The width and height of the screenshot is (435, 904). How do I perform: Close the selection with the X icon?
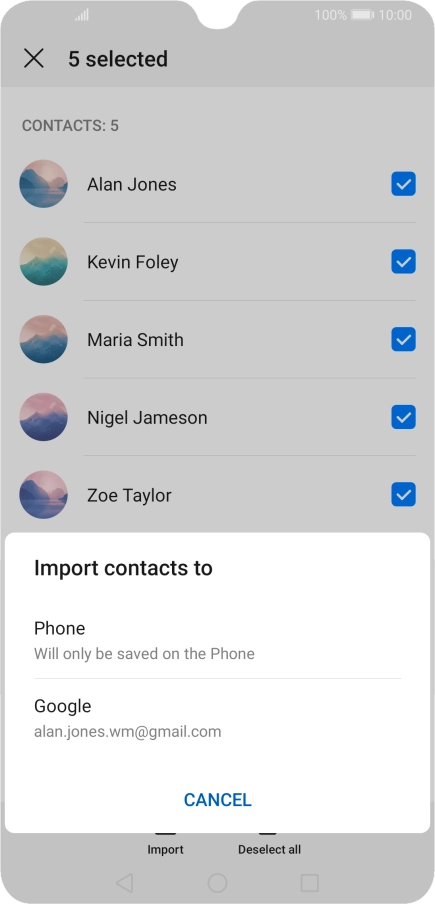[33, 59]
